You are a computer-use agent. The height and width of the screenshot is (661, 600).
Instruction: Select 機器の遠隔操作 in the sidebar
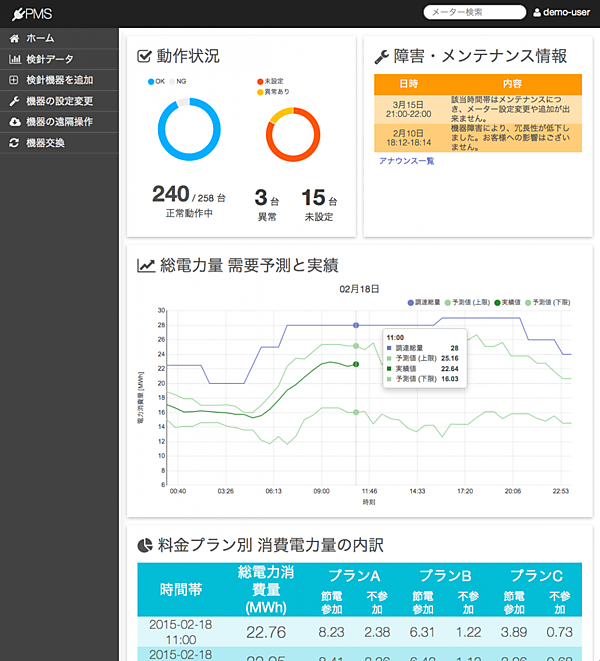[x=59, y=122]
